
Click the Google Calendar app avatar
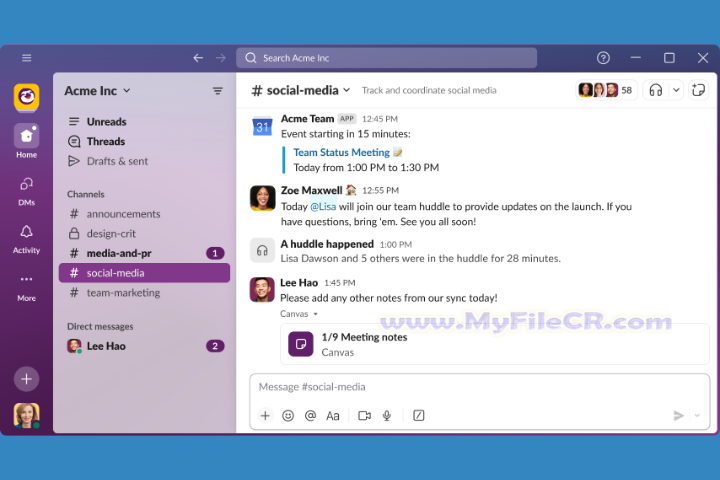[262, 126]
